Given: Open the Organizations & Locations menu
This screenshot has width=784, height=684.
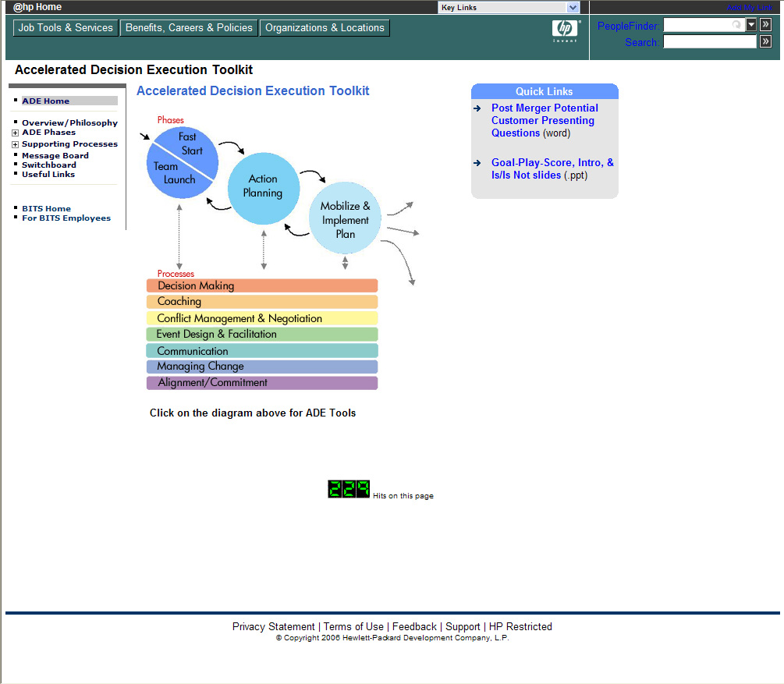Looking at the screenshot, I should [325, 28].
